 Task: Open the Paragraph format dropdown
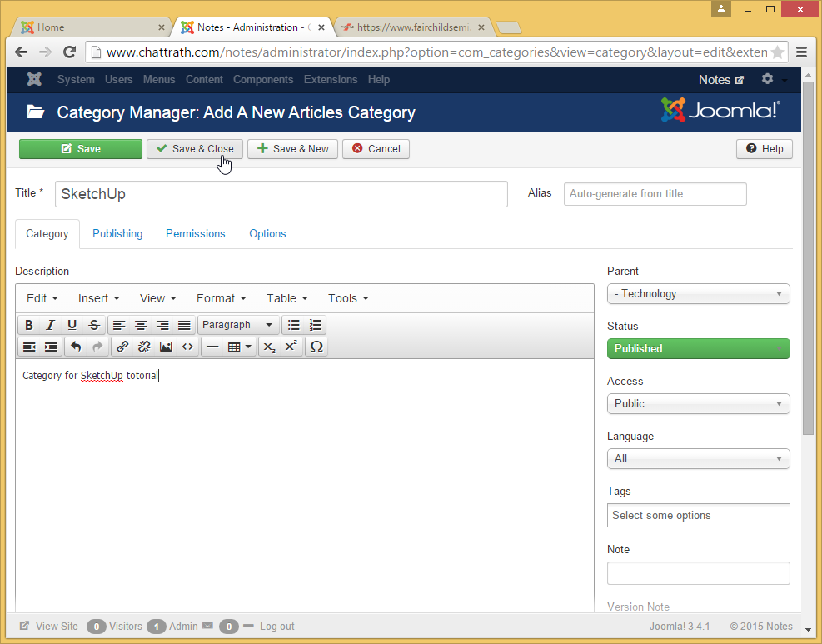(238, 325)
